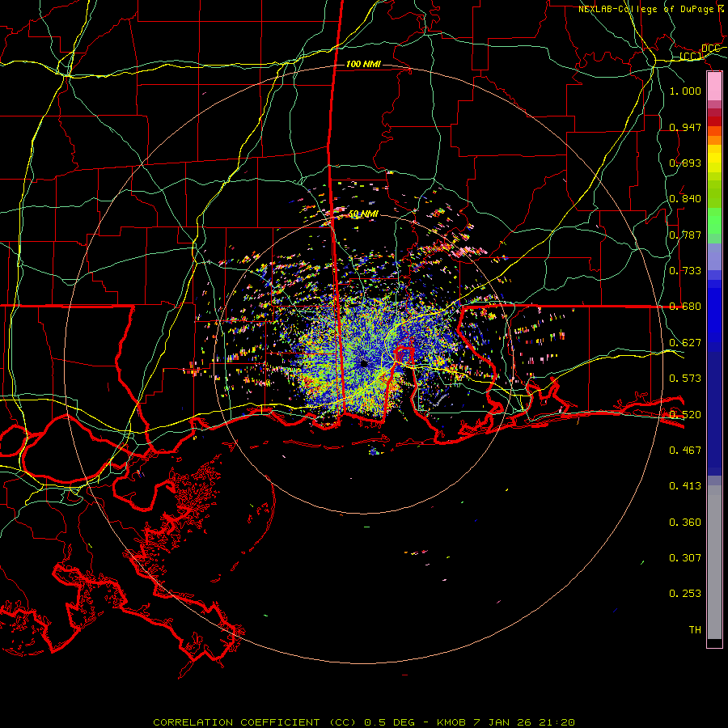Click the TH threshold label
Image resolution: width=728 pixels, height=728 pixels.
[x=695, y=630]
